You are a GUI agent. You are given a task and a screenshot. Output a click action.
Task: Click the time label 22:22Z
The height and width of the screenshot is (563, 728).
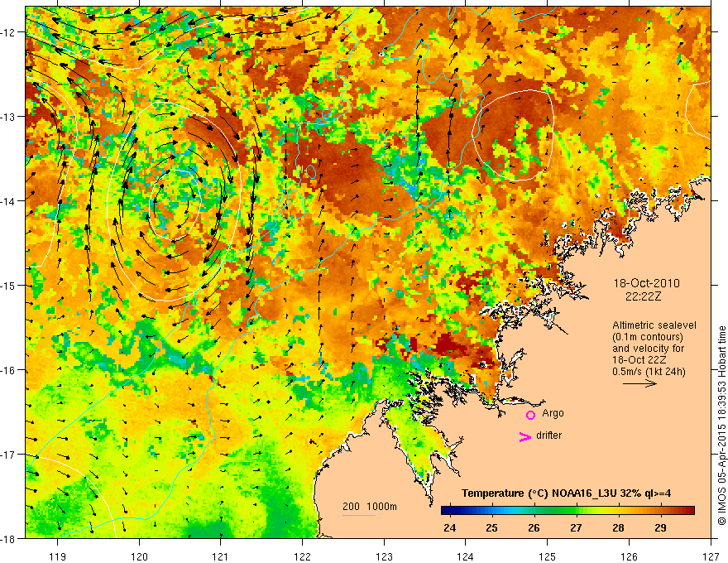pos(643,296)
